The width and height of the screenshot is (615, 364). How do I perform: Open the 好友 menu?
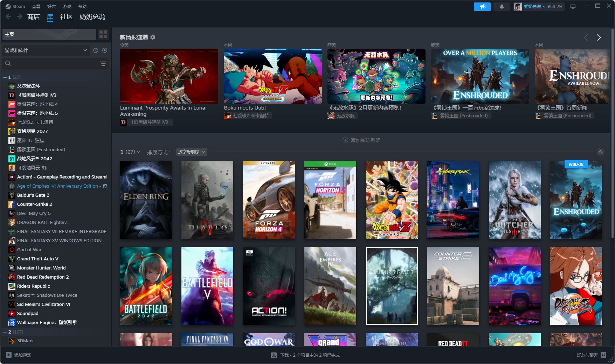pyautogui.click(x=51, y=6)
